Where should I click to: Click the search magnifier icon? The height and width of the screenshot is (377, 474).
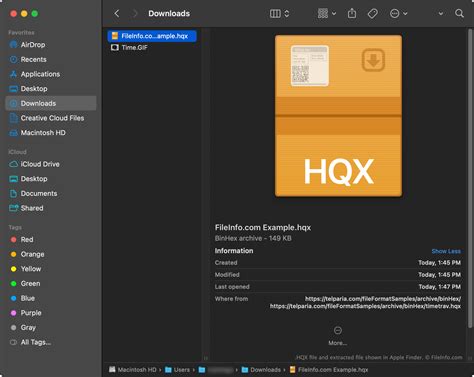[459, 13]
